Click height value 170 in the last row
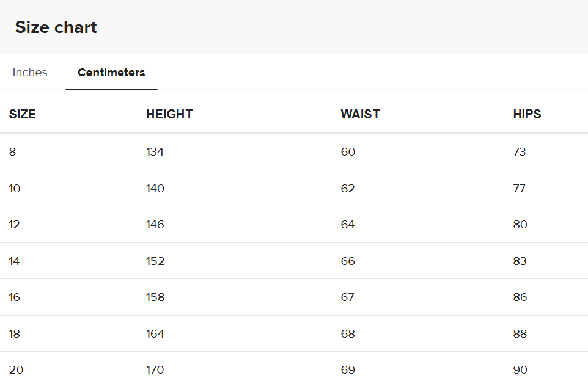The height and width of the screenshot is (392, 588). [155, 370]
